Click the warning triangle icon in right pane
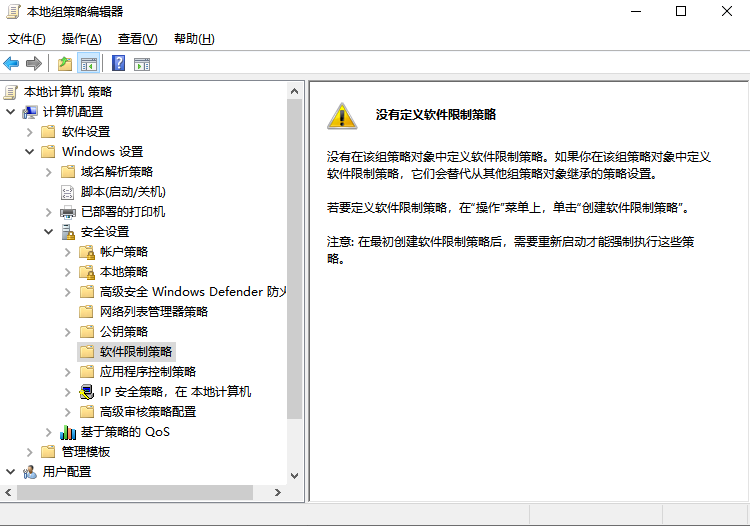The image size is (750, 526). [x=342, y=116]
